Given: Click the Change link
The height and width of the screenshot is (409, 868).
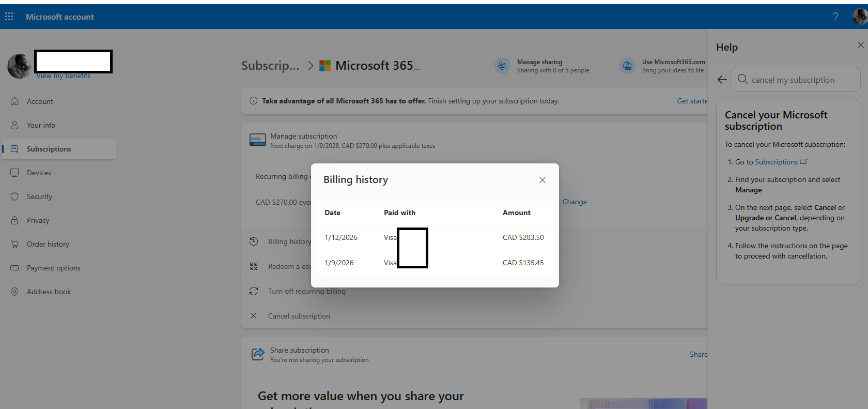Looking at the screenshot, I should pos(575,202).
